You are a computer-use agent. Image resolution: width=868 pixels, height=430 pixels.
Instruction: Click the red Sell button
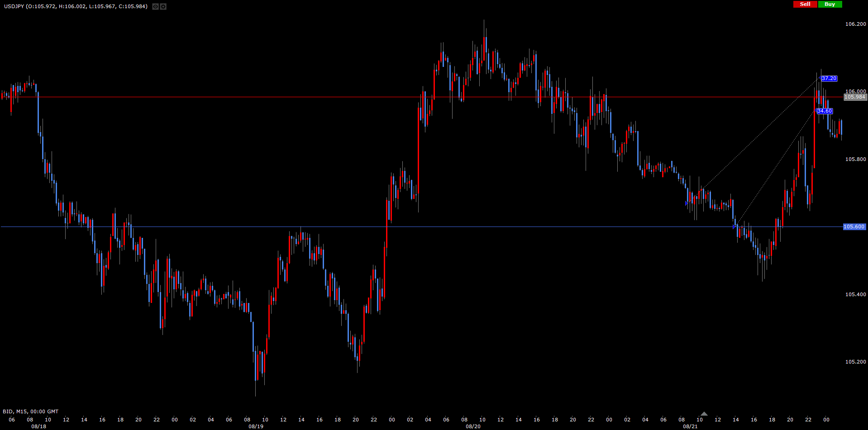(805, 4)
